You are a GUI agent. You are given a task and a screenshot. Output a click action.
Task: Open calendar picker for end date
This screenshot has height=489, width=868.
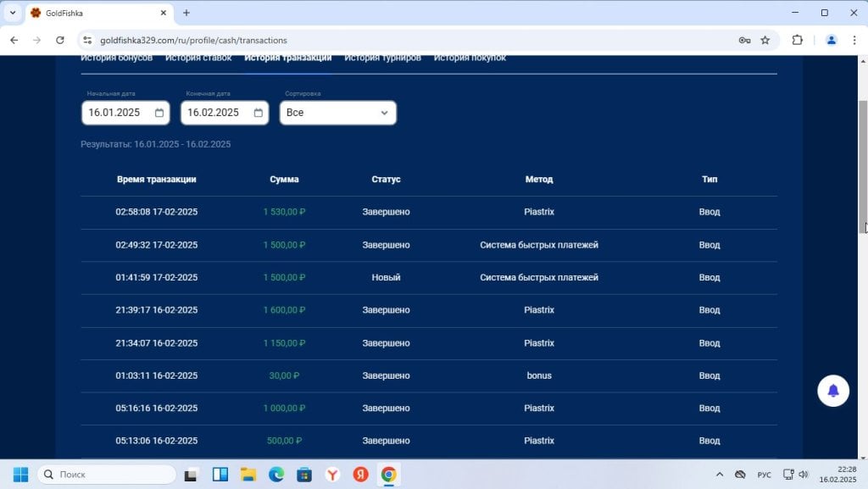point(259,113)
